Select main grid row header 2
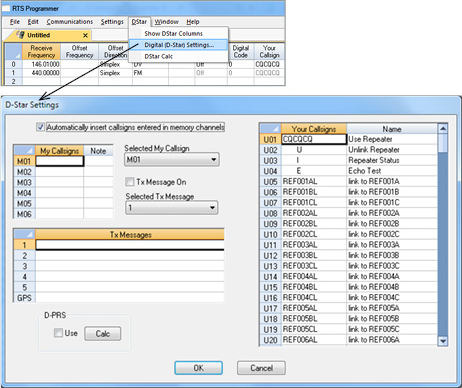The width and height of the screenshot is (462, 388). [x=13, y=81]
